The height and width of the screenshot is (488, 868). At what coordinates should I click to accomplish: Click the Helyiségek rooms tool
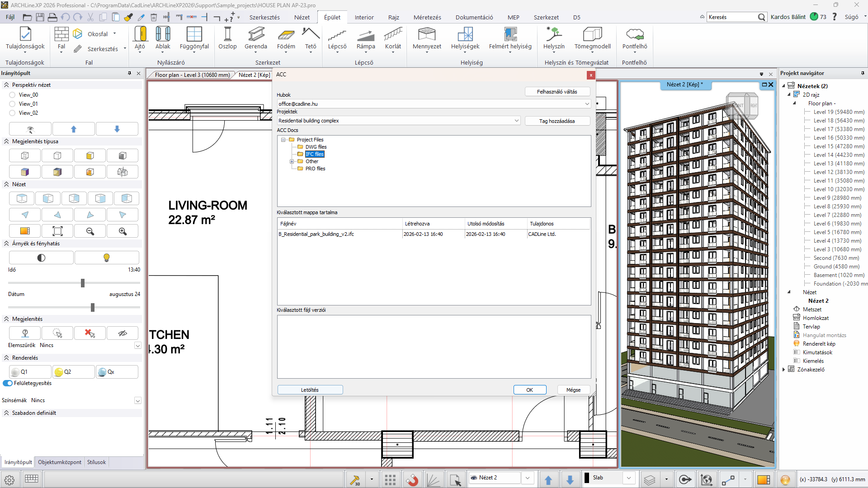point(465,35)
